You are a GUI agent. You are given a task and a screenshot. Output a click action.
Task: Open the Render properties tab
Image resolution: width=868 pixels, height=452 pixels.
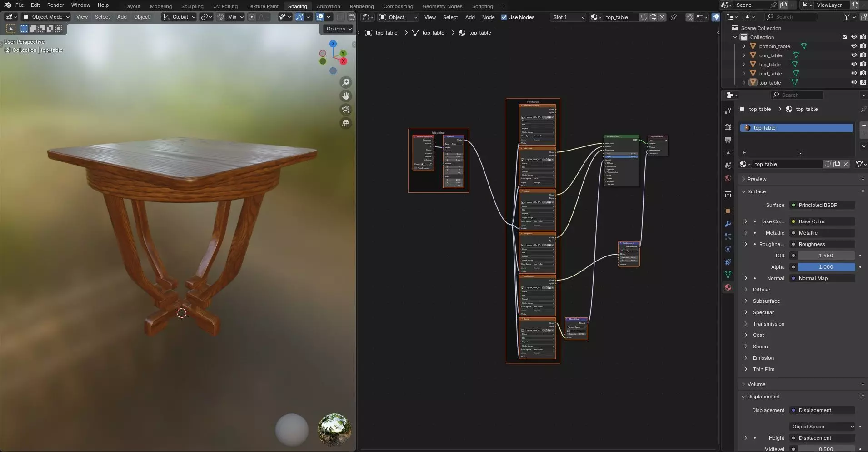728,127
